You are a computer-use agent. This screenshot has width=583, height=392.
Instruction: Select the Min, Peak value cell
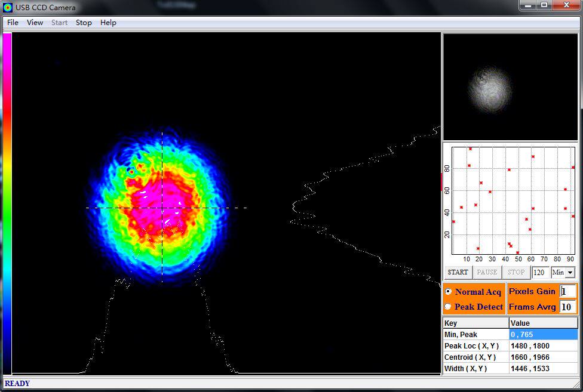click(x=543, y=335)
